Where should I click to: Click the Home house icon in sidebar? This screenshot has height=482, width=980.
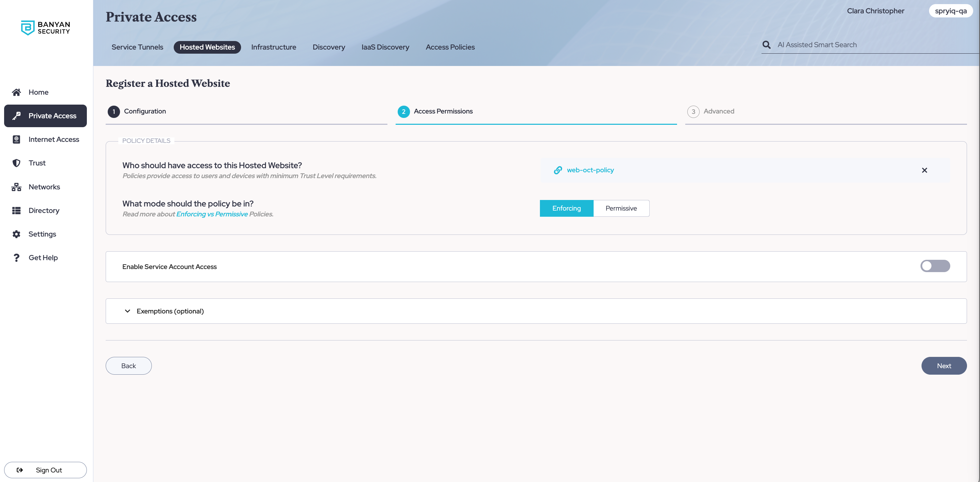tap(16, 92)
